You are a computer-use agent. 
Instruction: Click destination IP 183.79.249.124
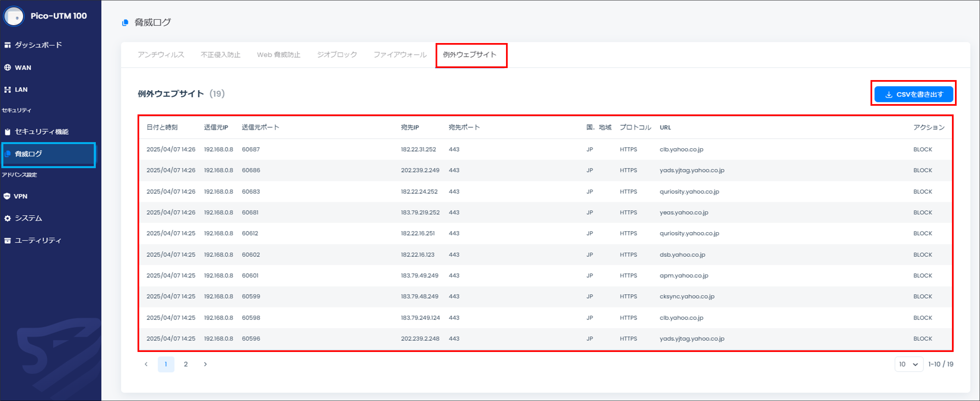pyautogui.click(x=420, y=318)
